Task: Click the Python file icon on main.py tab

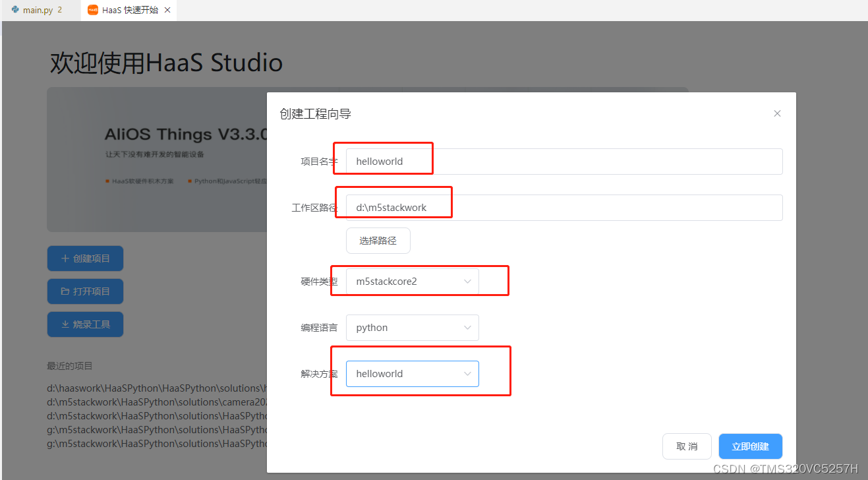Action: (x=15, y=10)
